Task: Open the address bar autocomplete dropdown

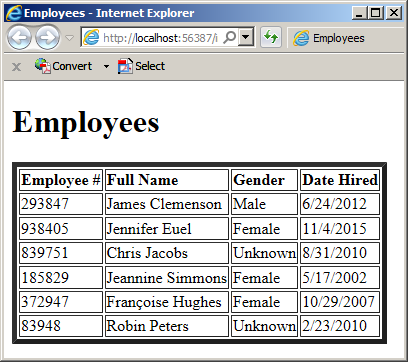Action: coord(246,38)
